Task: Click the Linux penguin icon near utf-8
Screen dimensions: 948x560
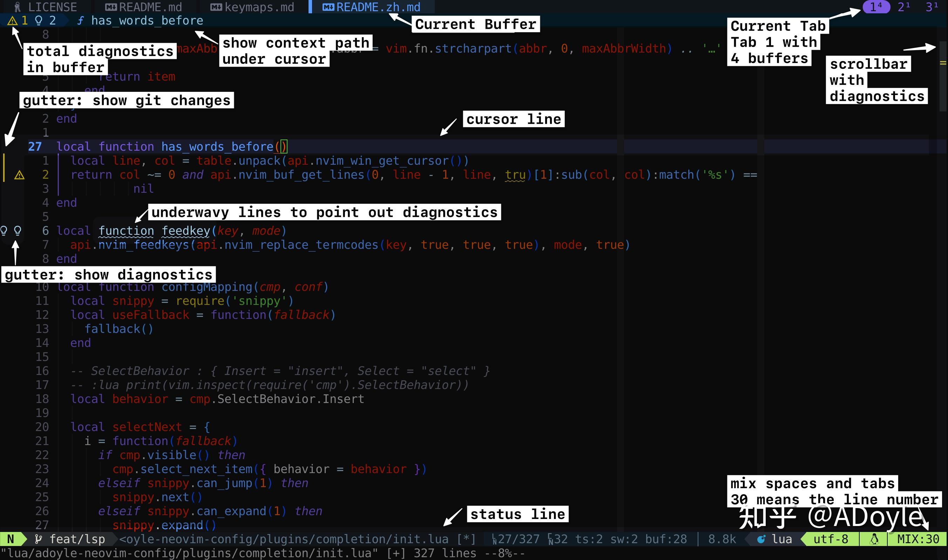Action: [x=873, y=539]
